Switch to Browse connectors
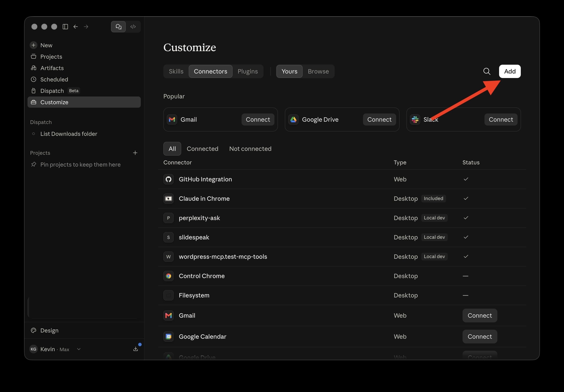The width and height of the screenshot is (564, 392). [x=318, y=71]
